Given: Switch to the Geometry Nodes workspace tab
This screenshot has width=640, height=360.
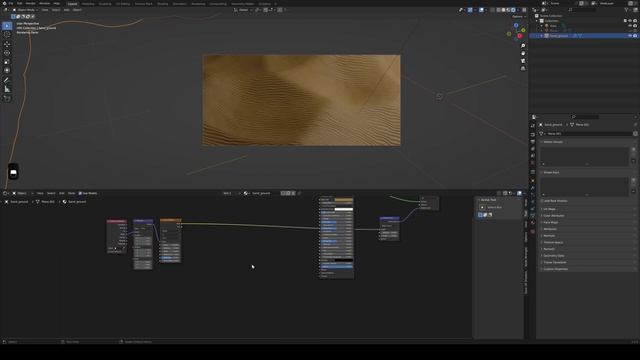Looking at the screenshot, I should click(242, 4).
